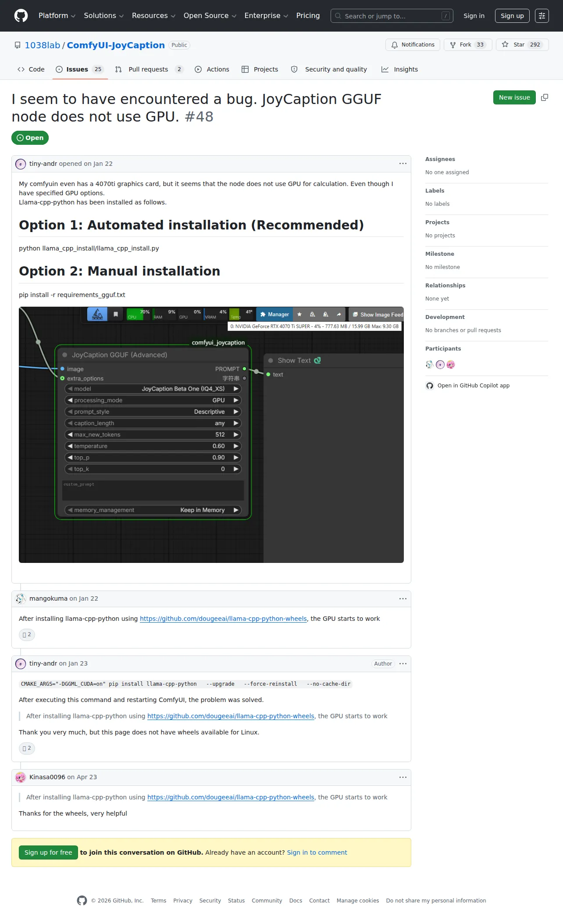Open the ComfyUI node screenshot image
This screenshot has height=924, width=563.
click(211, 435)
